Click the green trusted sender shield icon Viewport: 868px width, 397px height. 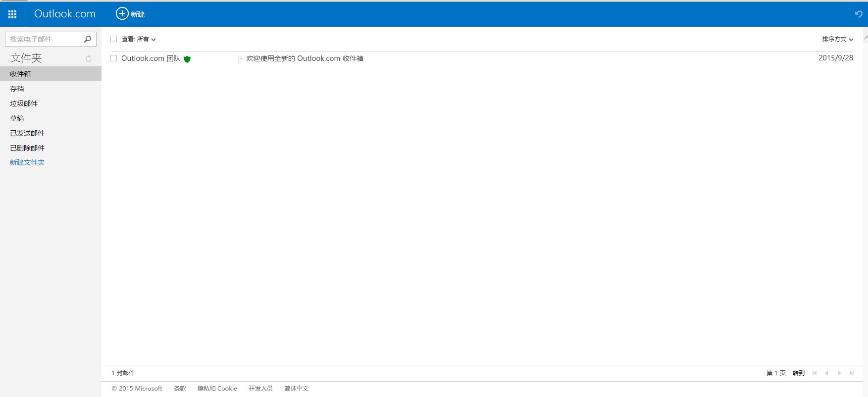187,59
